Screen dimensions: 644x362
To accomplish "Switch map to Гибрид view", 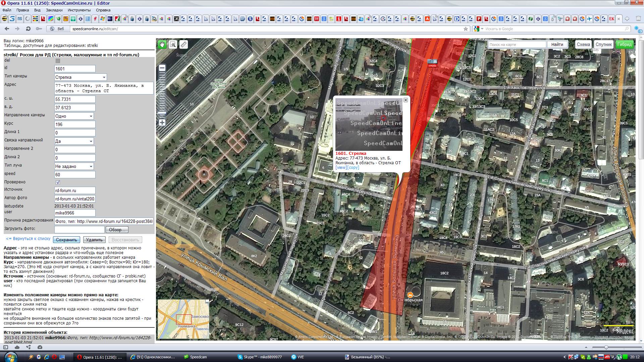I will (x=624, y=44).
